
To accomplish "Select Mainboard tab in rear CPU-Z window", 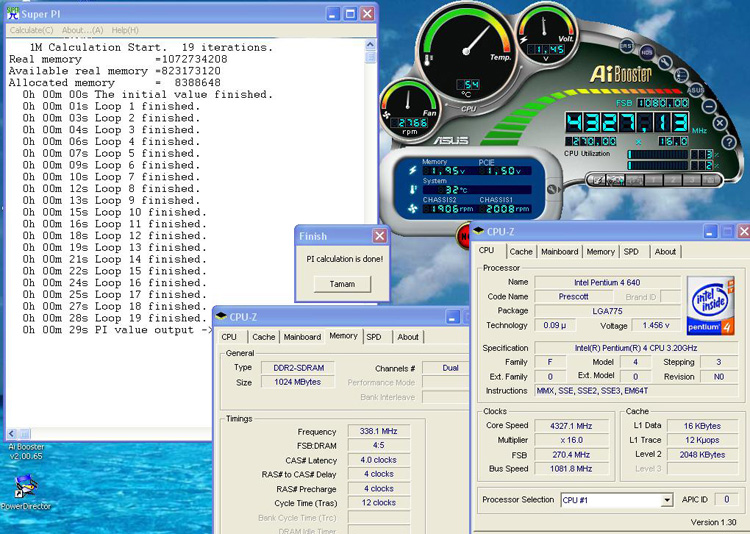I will point(302,337).
